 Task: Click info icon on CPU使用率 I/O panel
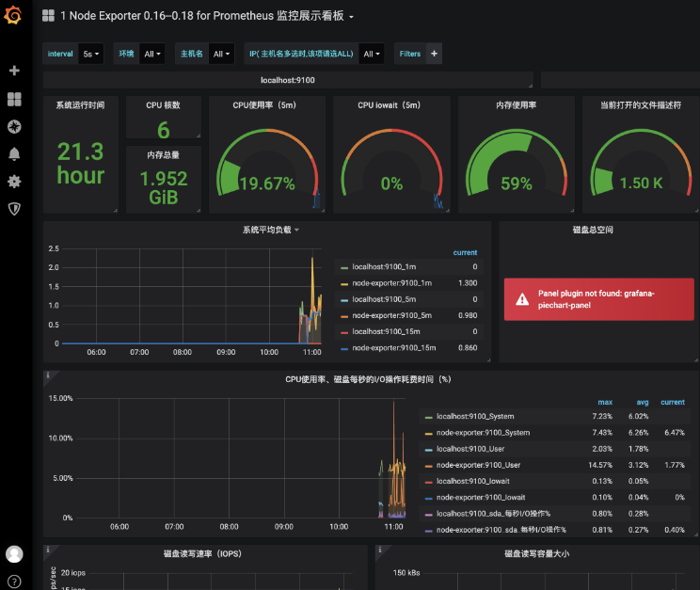tap(48, 375)
